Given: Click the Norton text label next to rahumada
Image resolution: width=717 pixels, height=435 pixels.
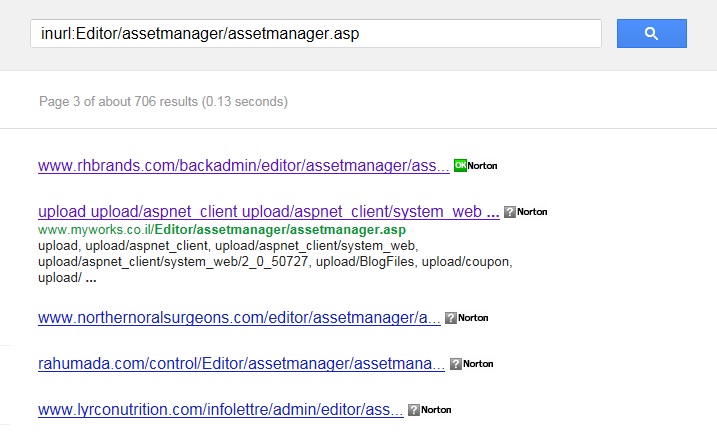Looking at the screenshot, I should pyautogui.click(x=478, y=364).
